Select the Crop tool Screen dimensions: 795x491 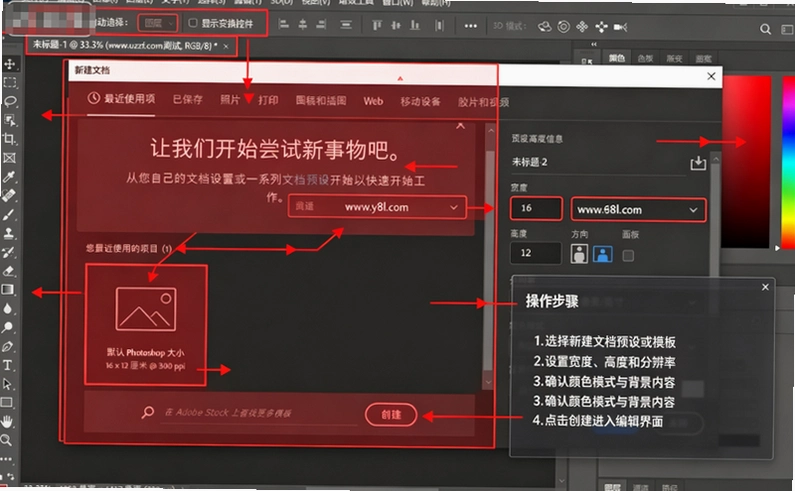[x=9, y=138]
